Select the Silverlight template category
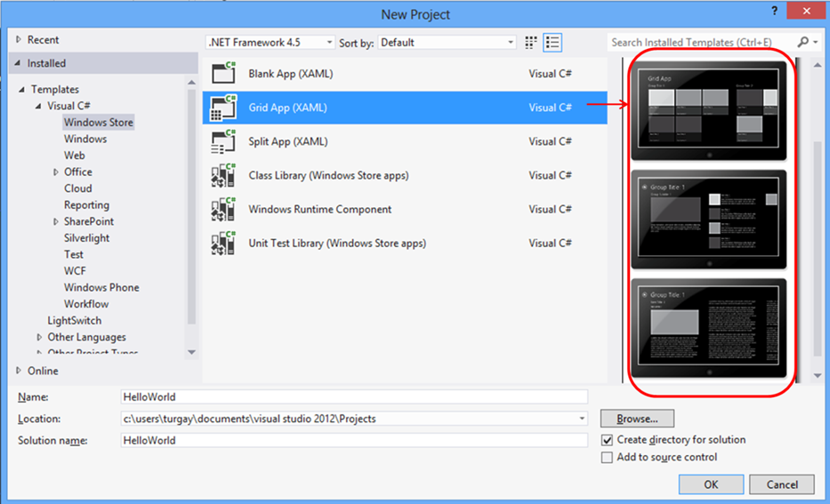The image size is (830, 504). pyautogui.click(x=86, y=238)
